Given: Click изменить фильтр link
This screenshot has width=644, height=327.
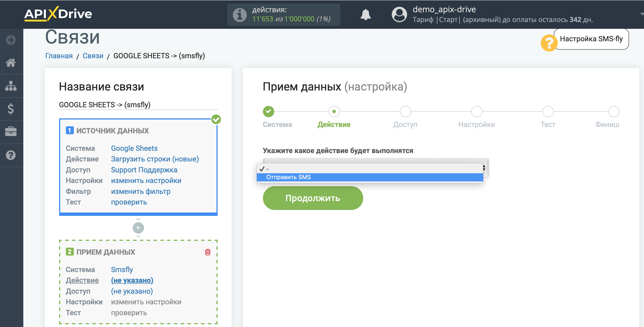Looking at the screenshot, I should pyautogui.click(x=141, y=191).
